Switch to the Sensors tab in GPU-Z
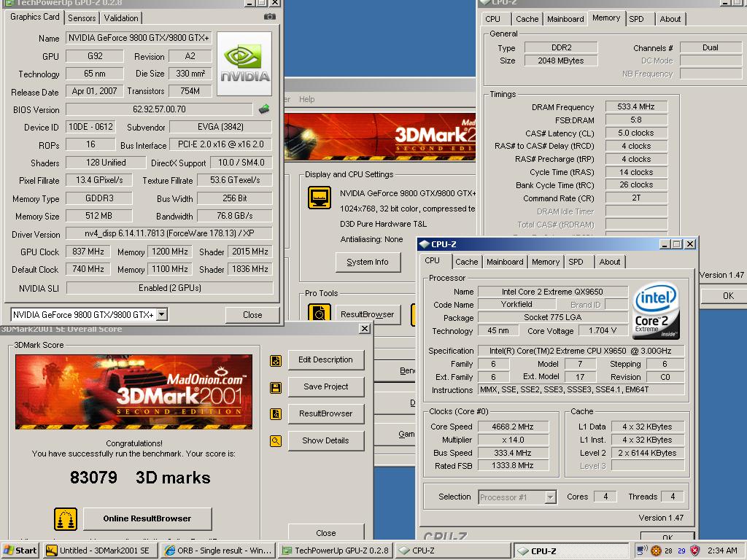 tap(82, 18)
